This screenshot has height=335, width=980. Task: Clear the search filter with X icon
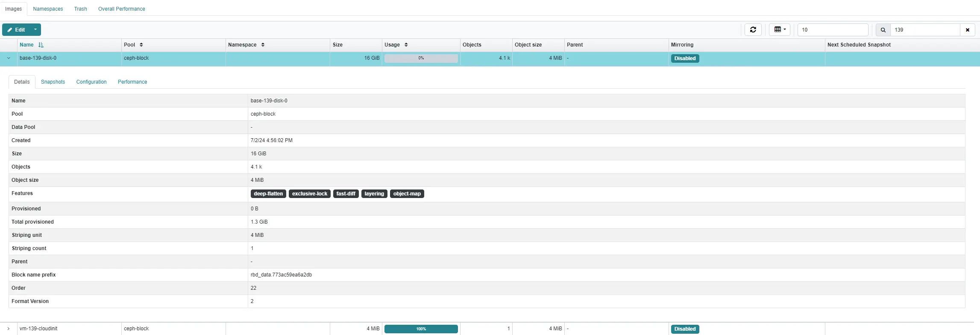[967, 30]
